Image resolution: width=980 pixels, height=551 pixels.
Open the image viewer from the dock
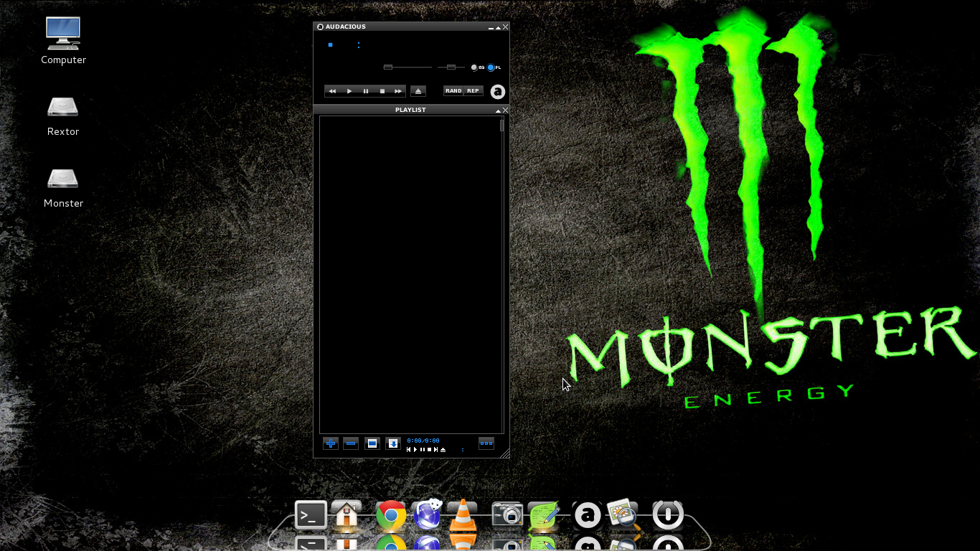point(623,514)
